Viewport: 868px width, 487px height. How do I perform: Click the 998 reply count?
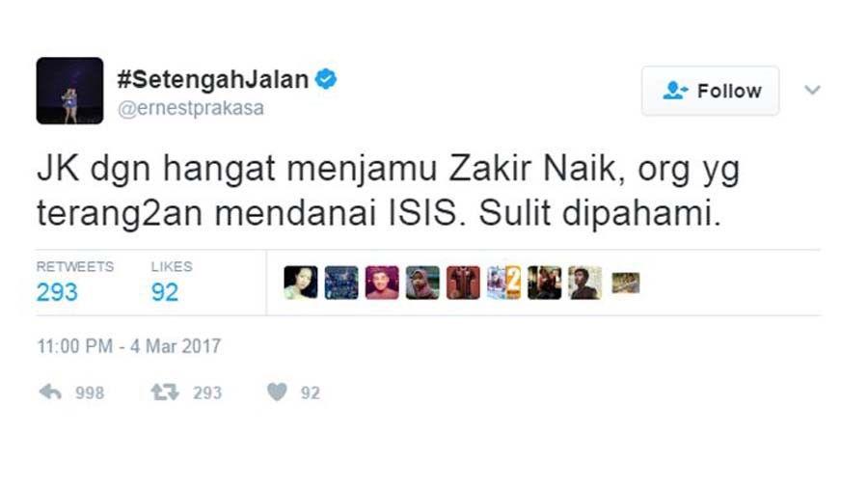[x=90, y=392]
